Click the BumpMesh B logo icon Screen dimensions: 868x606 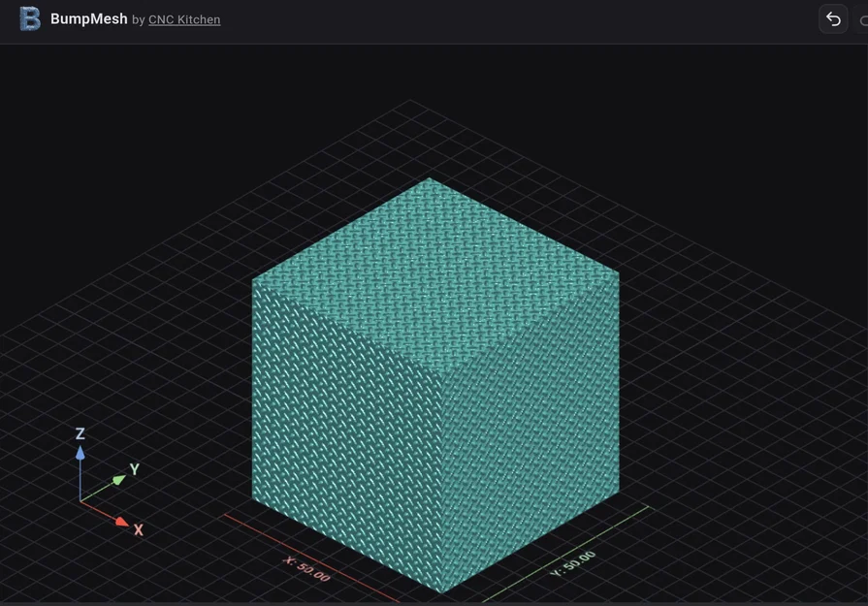[x=30, y=18]
